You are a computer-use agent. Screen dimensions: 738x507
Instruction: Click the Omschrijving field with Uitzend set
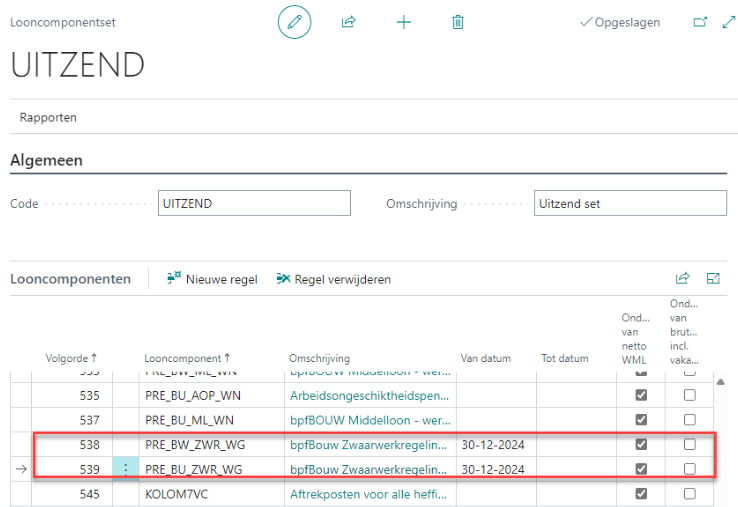click(630, 203)
